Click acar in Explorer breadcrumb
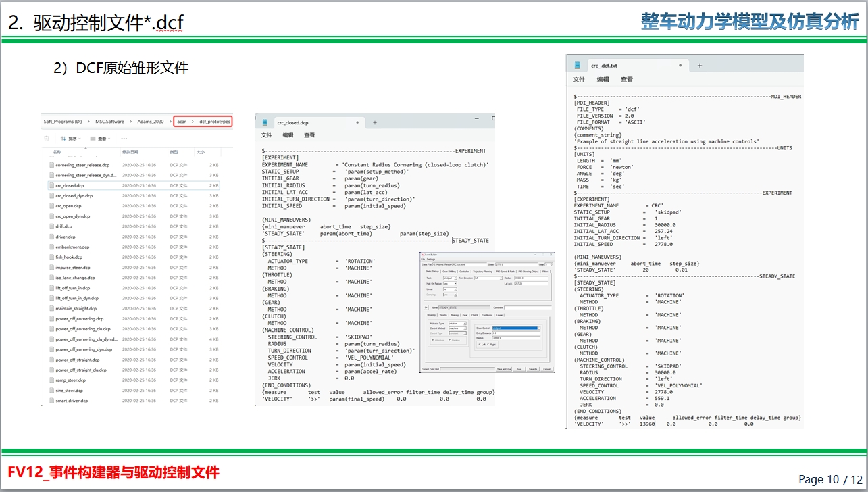This screenshot has height=492, width=868. 181,122
